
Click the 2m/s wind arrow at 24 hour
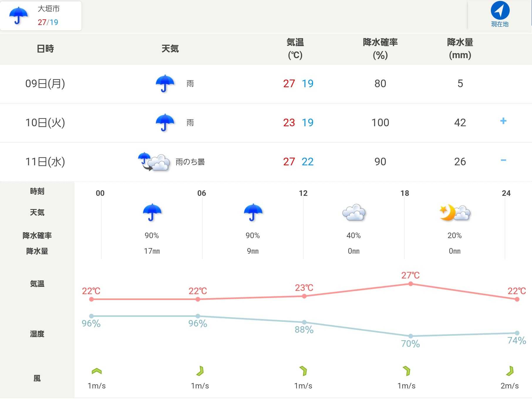point(510,371)
